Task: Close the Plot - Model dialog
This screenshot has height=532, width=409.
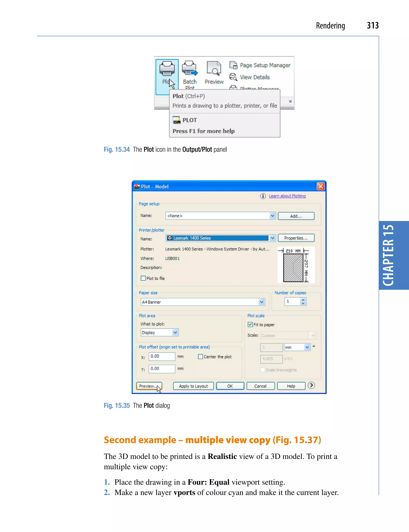Action: [x=320, y=186]
